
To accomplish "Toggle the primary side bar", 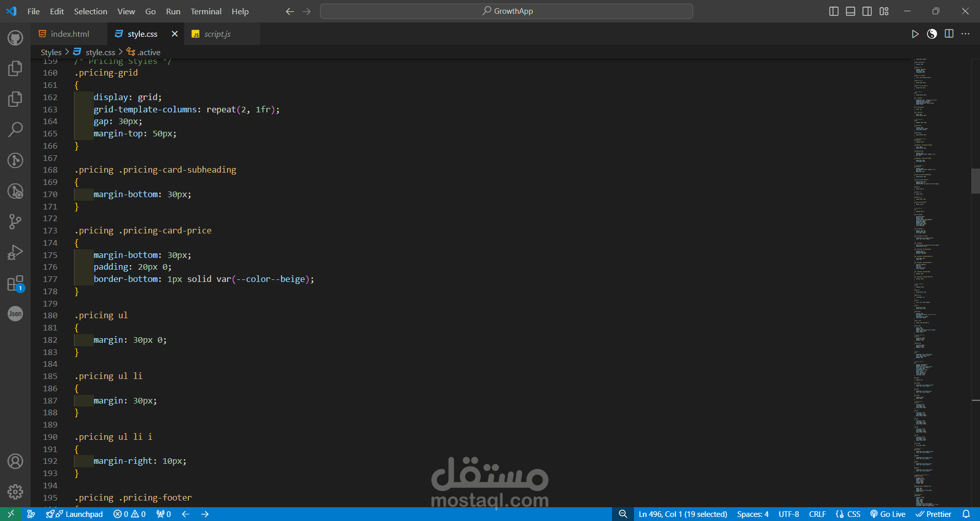I will 834,11.
